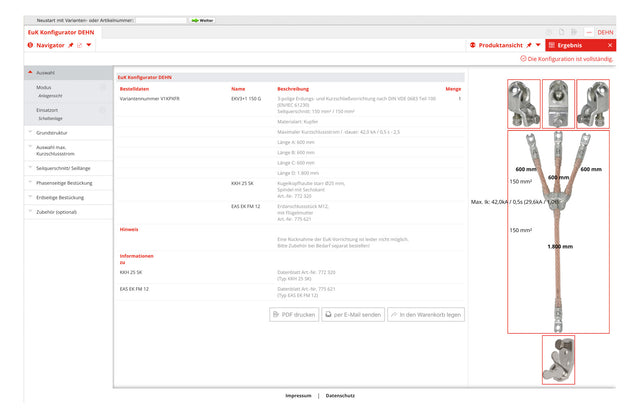Expand the Erdseitige Bestückung section

tap(69, 198)
